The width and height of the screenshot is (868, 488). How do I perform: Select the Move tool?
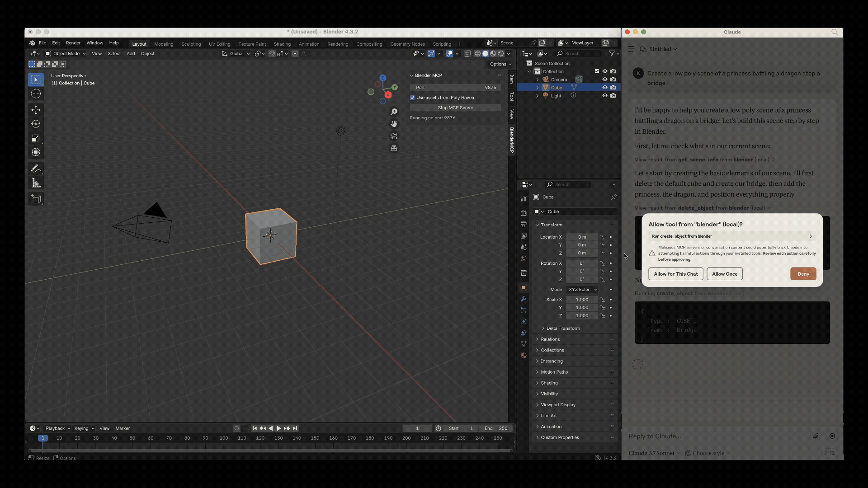(36, 110)
